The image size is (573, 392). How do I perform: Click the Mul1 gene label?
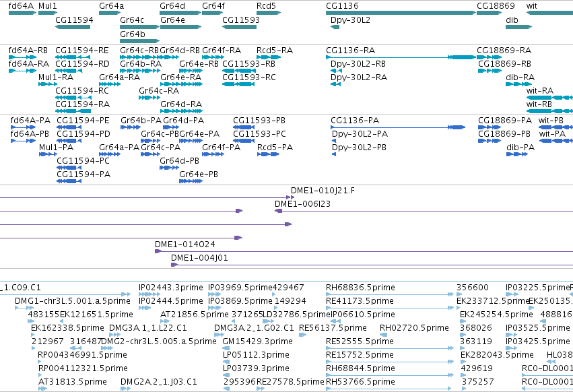click(48, 6)
